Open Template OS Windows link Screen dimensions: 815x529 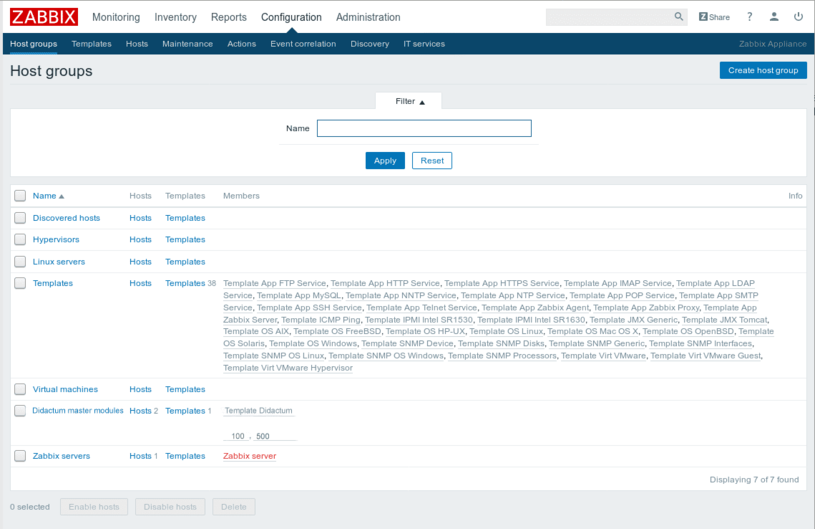(313, 343)
